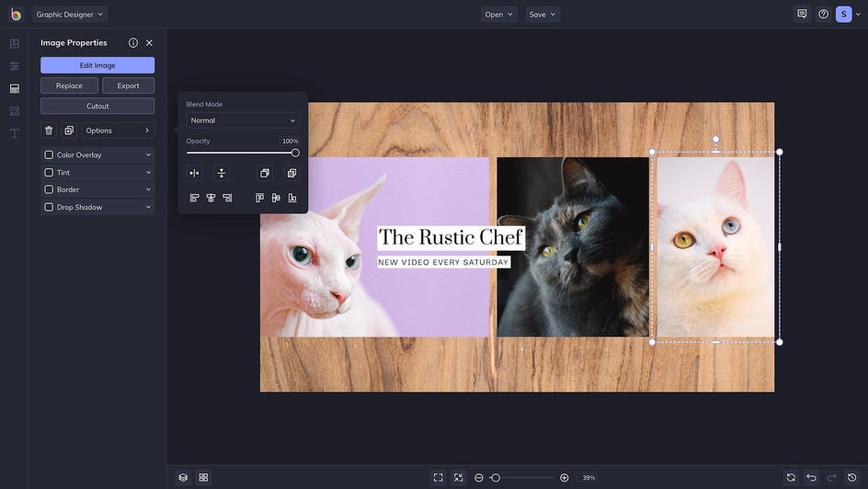
Task: Align the image to left edges
Action: click(194, 198)
